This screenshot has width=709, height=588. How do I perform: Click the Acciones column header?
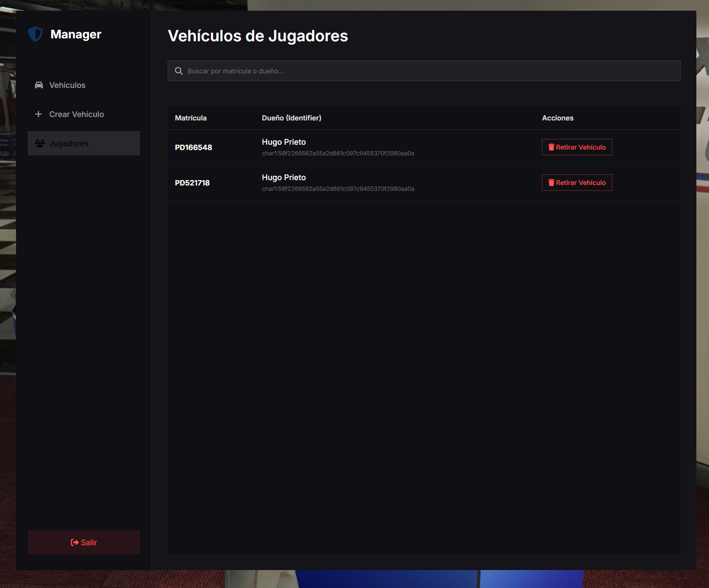click(x=558, y=118)
